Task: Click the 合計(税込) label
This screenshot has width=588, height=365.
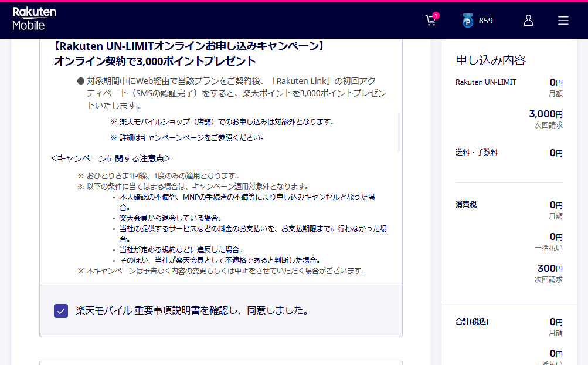Action: point(472,322)
